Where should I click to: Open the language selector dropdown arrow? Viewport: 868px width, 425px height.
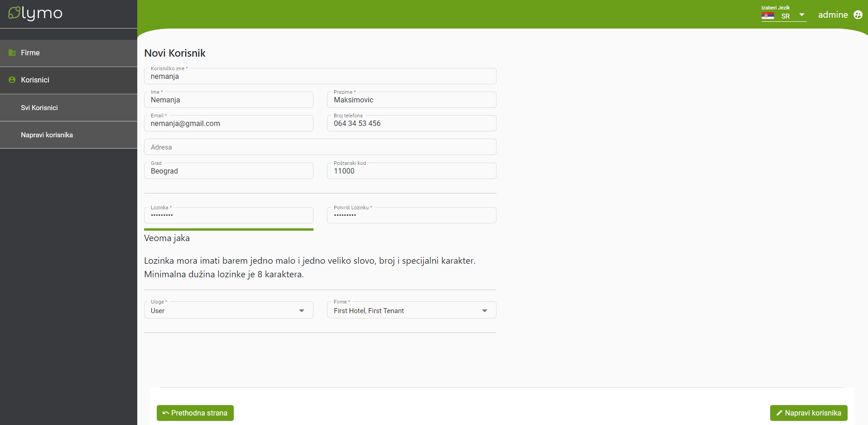(801, 15)
